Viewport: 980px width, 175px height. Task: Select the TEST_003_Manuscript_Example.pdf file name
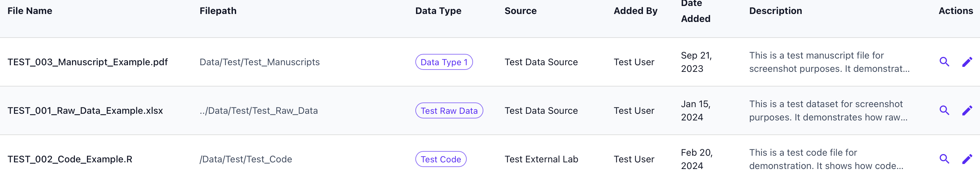click(x=88, y=62)
